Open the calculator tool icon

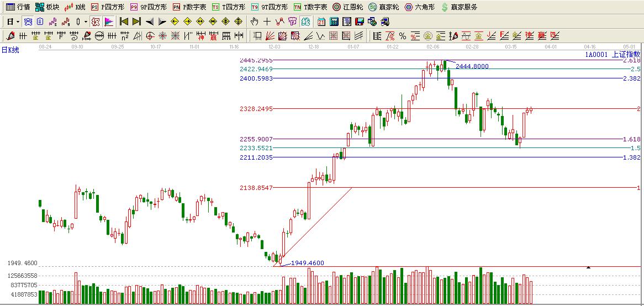tap(334, 22)
